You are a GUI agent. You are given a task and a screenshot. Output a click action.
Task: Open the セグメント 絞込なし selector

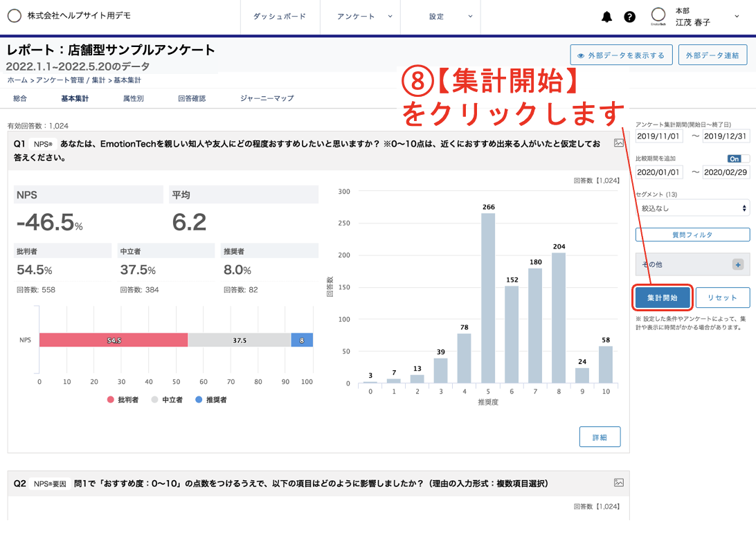(692, 208)
